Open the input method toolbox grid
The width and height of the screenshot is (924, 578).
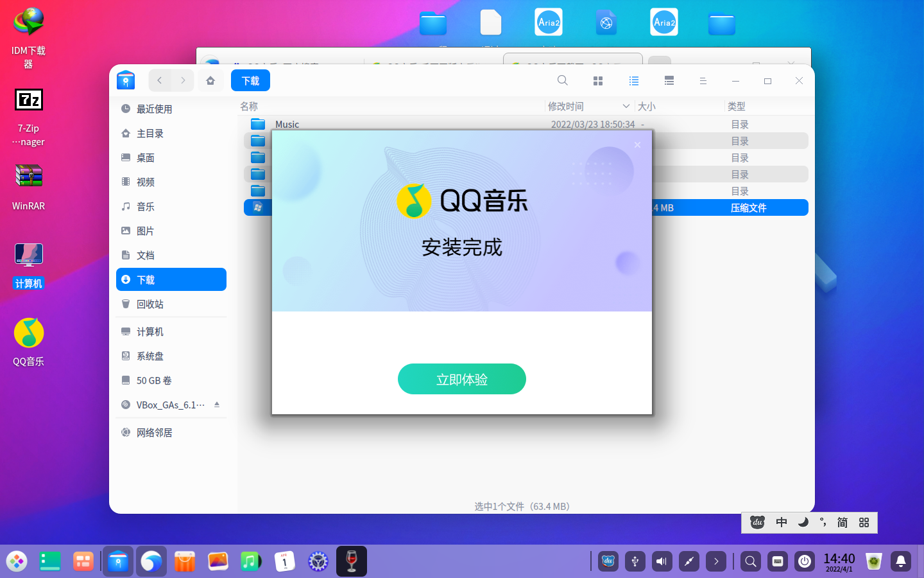pyautogui.click(x=864, y=522)
